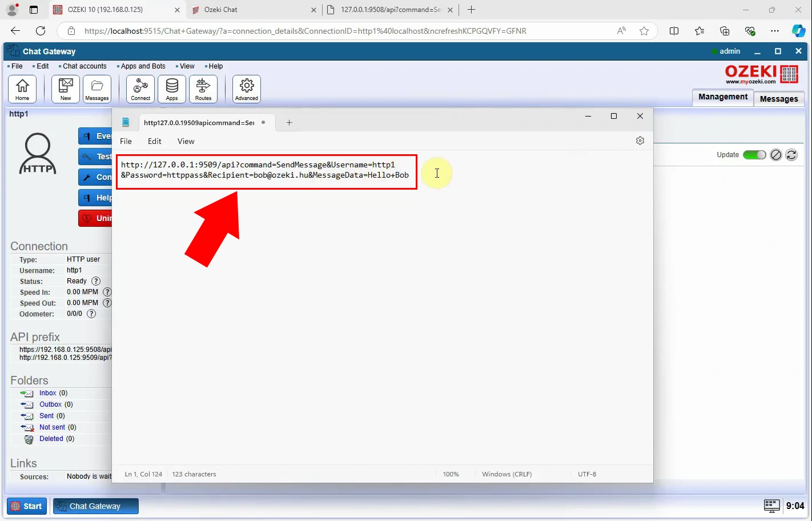This screenshot has width=812, height=521.
Task: Open Notepad Edit menu
Action: click(155, 141)
